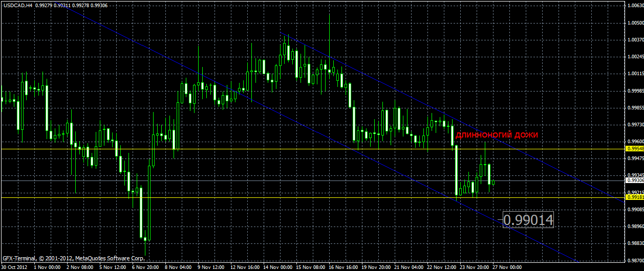Click price axis value 1.00115
The image size is (644, 271).
[635, 74]
